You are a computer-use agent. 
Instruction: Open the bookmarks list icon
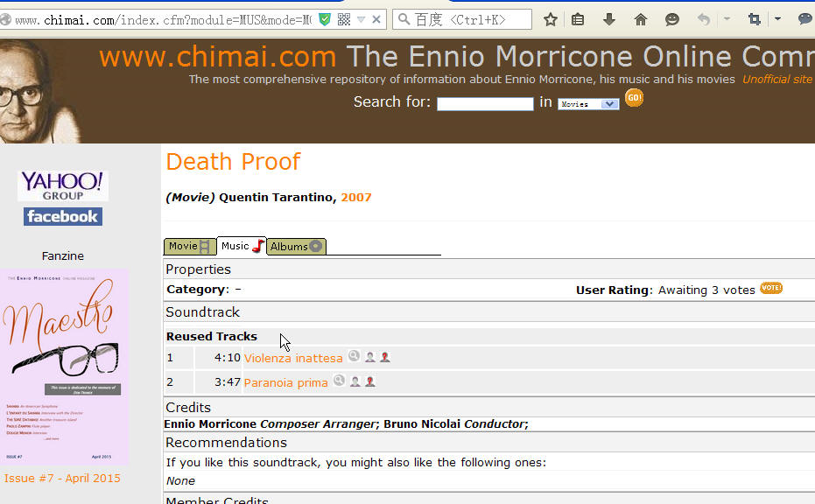[578, 20]
